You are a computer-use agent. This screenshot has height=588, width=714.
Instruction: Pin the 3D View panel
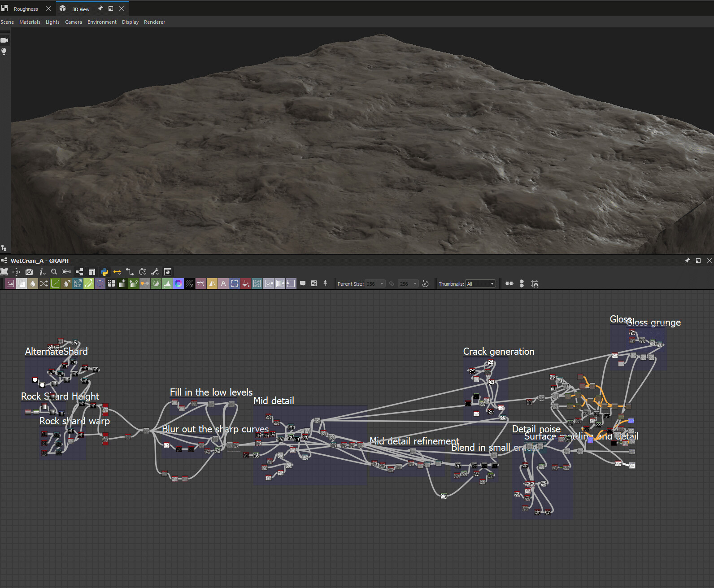pyautogui.click(x=100, y=9)
